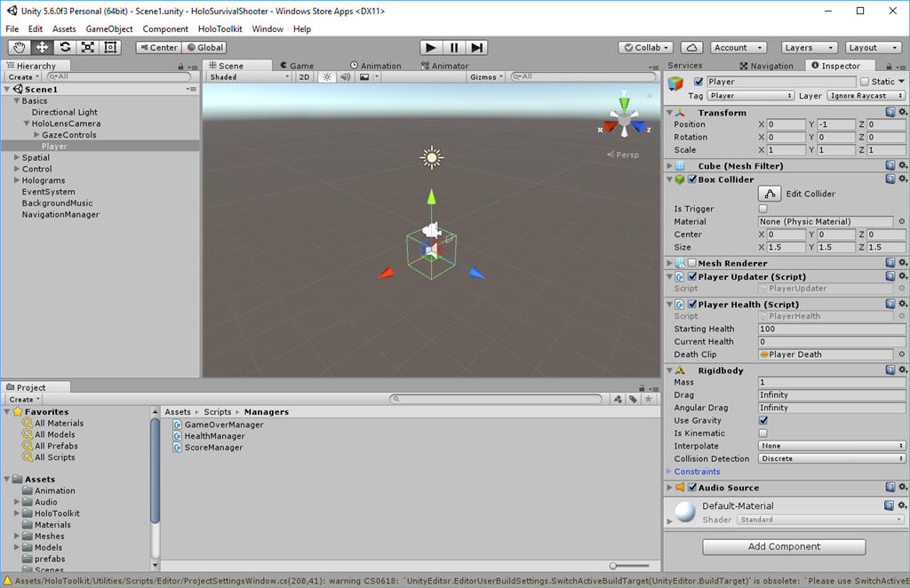Open cloud services button
The height and width of the screenshot is (588, 910).
pos(691,48)
